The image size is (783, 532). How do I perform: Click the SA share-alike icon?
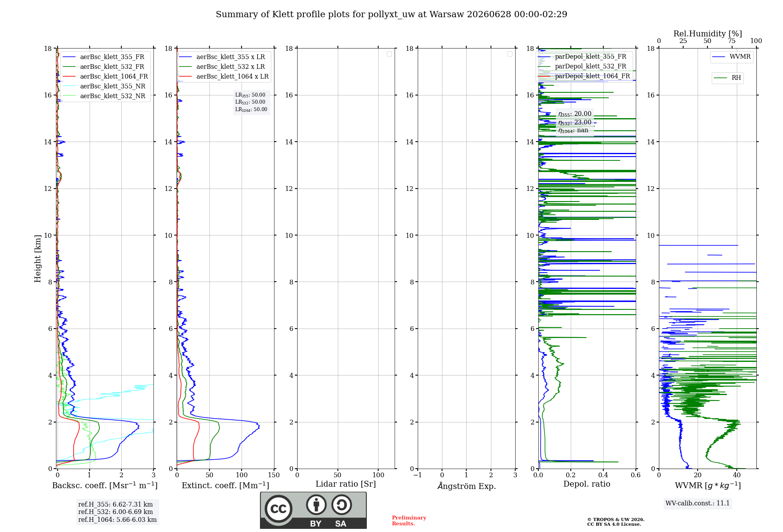(342, 505)
